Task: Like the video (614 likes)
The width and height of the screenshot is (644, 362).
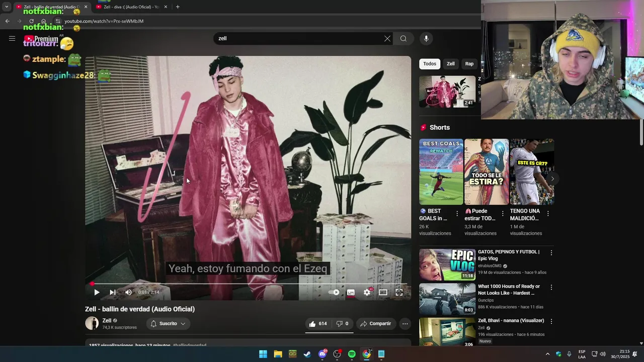Action: tap(317, 324)
